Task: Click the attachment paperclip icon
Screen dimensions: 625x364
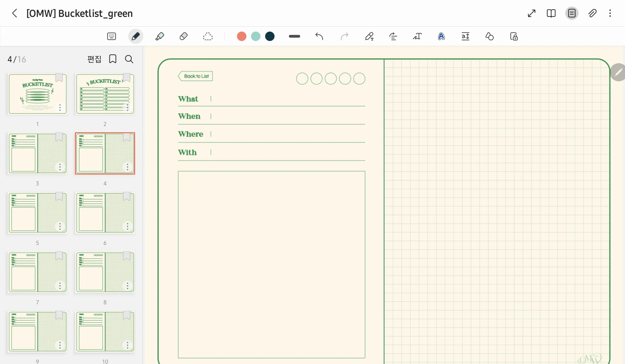Action: click(x=592, y=13)
